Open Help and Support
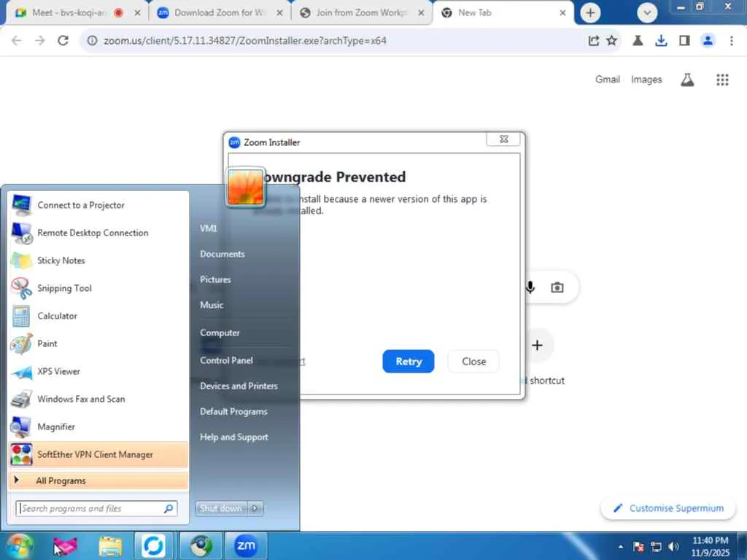 pyautogui.click(x=234, y=437)
